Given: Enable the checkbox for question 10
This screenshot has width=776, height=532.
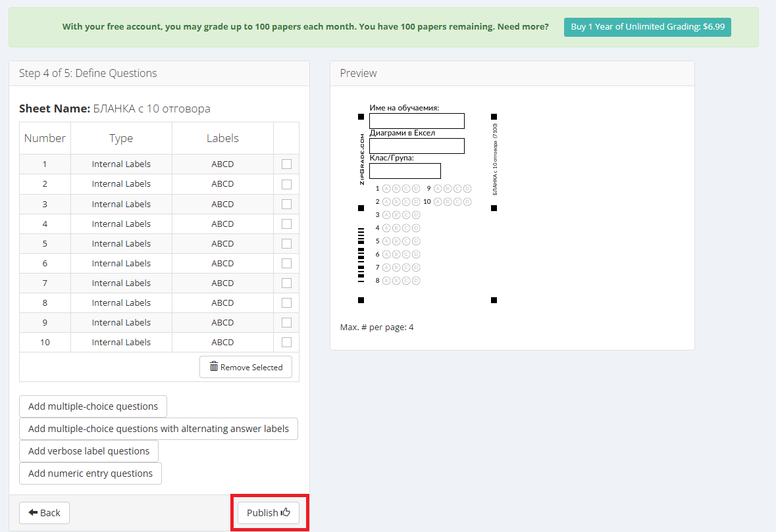Looking at the screenshot, I should (286, 342).
